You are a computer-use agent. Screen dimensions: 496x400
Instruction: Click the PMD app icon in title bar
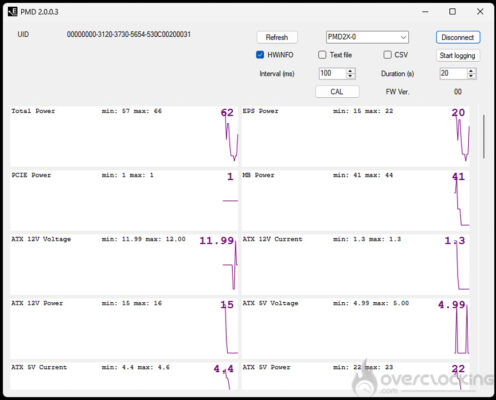point(12,12)
